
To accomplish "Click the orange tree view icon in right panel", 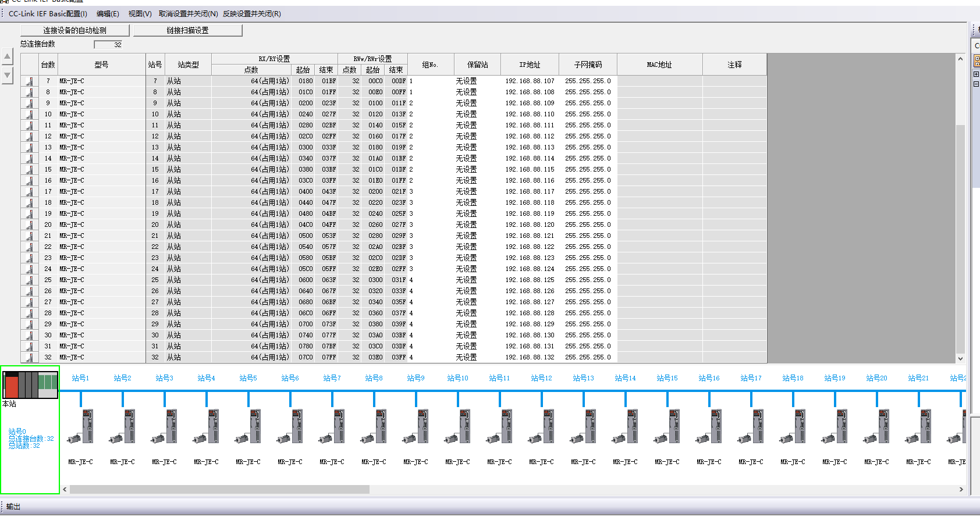I will [x=977, y=60].
